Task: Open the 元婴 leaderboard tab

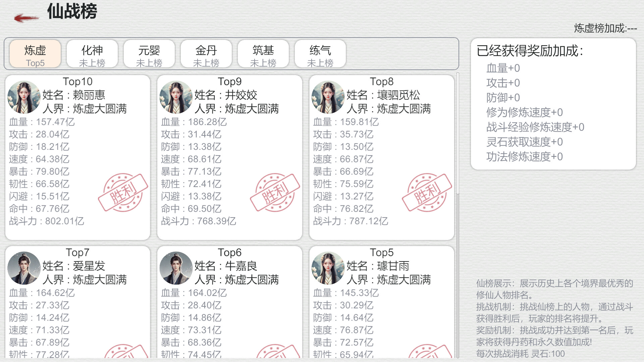Action: point(149,54)
